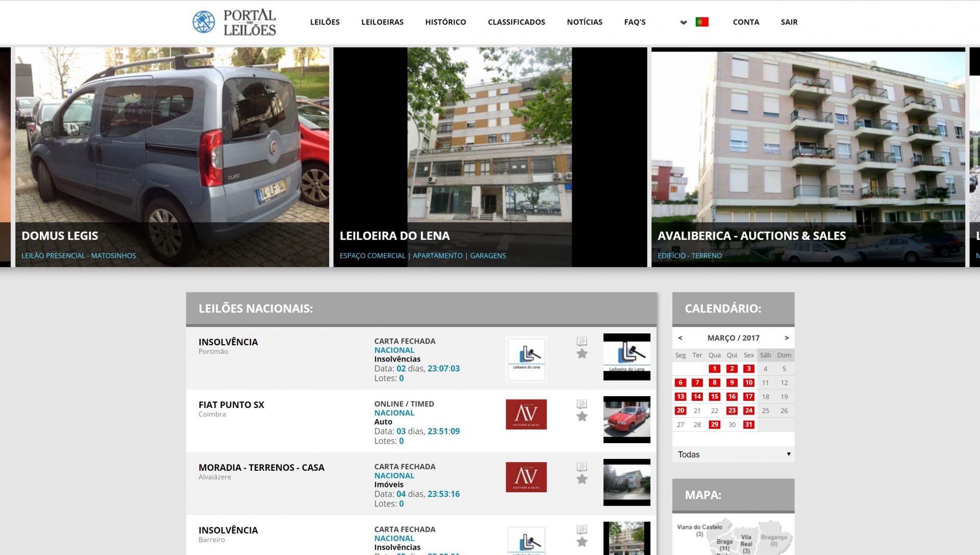Open catalog icon for Moradia Terrenos Casa
The height and width of the screenshot is (555, 980).
[582, 467]
